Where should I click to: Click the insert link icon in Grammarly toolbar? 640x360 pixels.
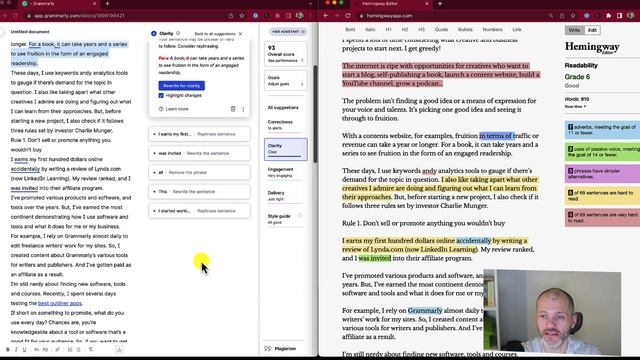[58, 349]
